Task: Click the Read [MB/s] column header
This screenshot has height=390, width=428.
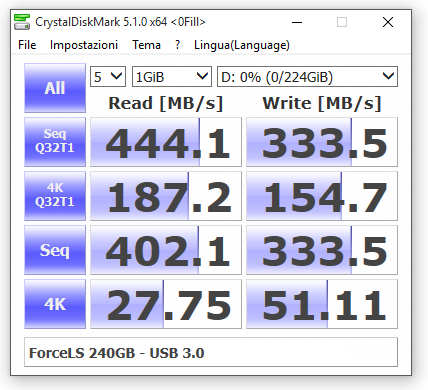Action: (x=166, y=103)
